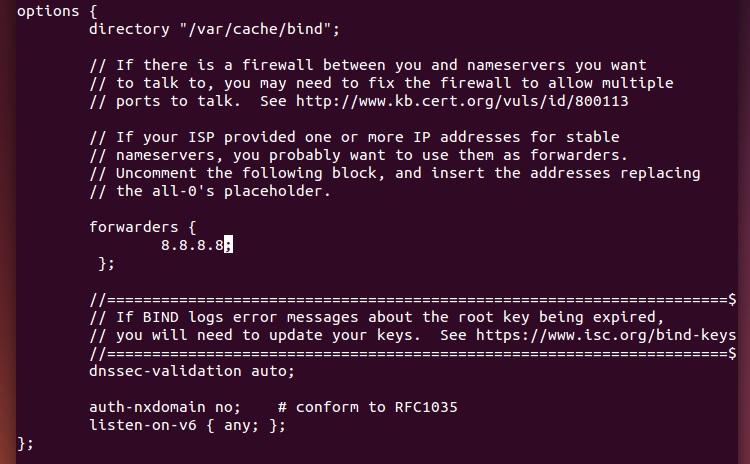Click the kb.cert.org vulnerability URL
Screen dimensions: 750x464
(462, 101)
